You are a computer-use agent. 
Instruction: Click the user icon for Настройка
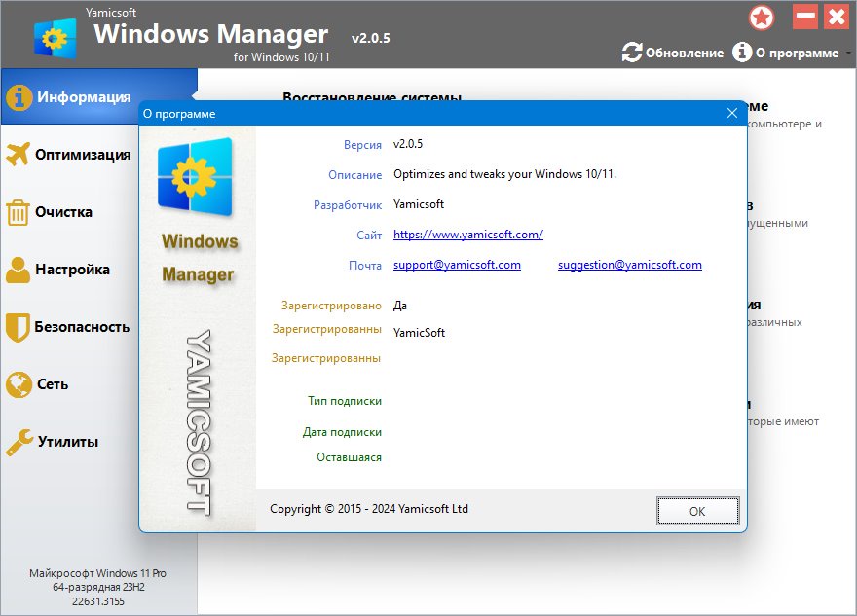click(x=19, y=270)
